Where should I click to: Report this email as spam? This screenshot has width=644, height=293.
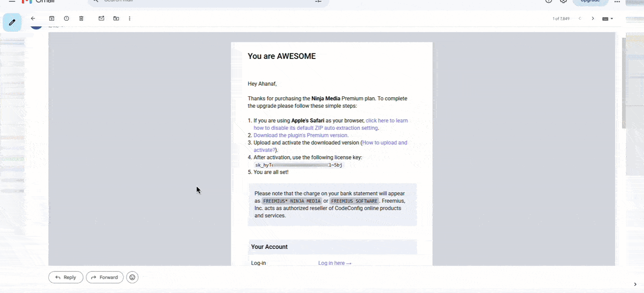pos(66,18)
